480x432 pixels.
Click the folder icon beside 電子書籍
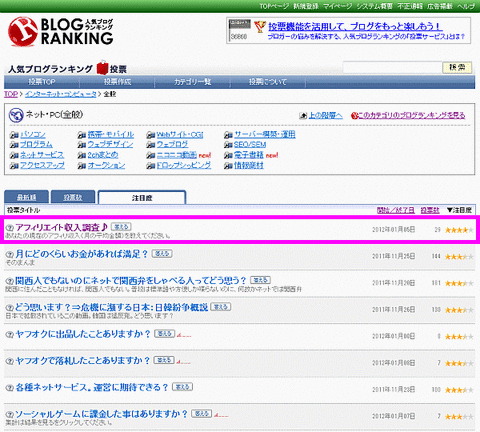228,155
